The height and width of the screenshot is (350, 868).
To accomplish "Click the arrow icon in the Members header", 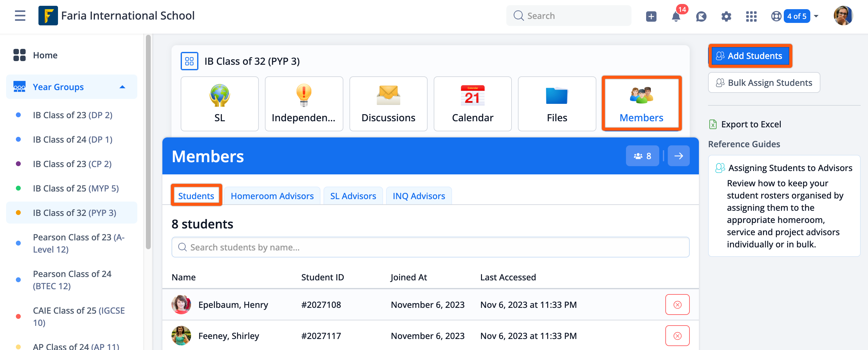I will coord(679,156).
